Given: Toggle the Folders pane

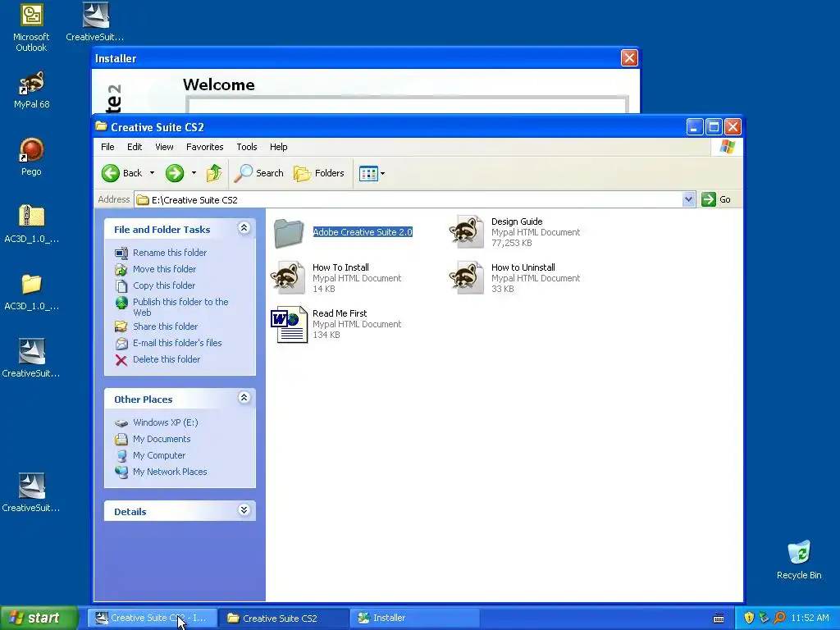Looking at the screenshot, I should [x=319, y=173].
